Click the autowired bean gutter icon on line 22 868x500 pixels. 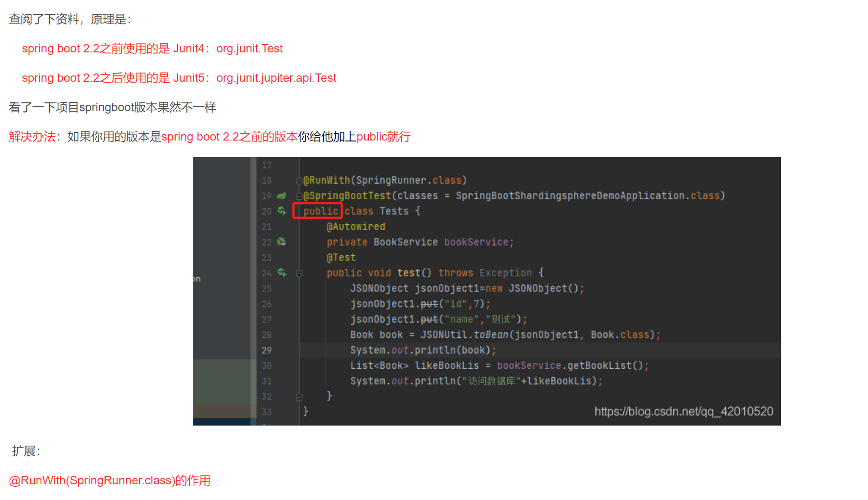(x=281, y=241)
